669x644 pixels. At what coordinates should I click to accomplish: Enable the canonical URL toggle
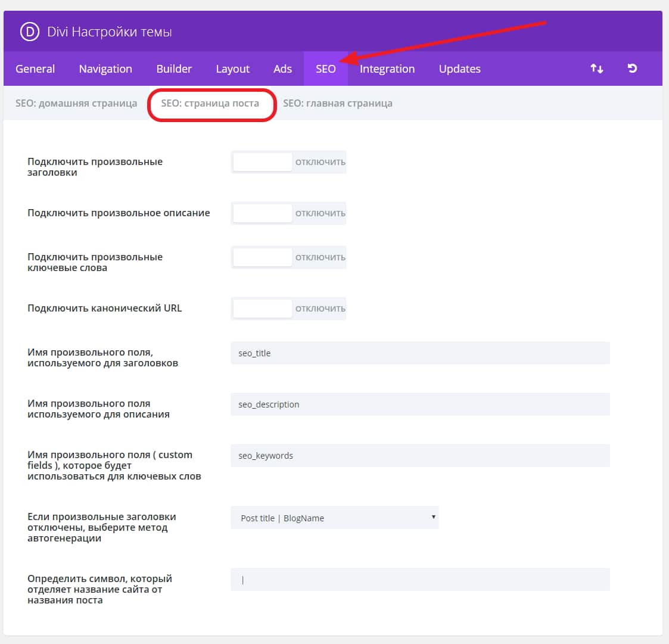288,309
